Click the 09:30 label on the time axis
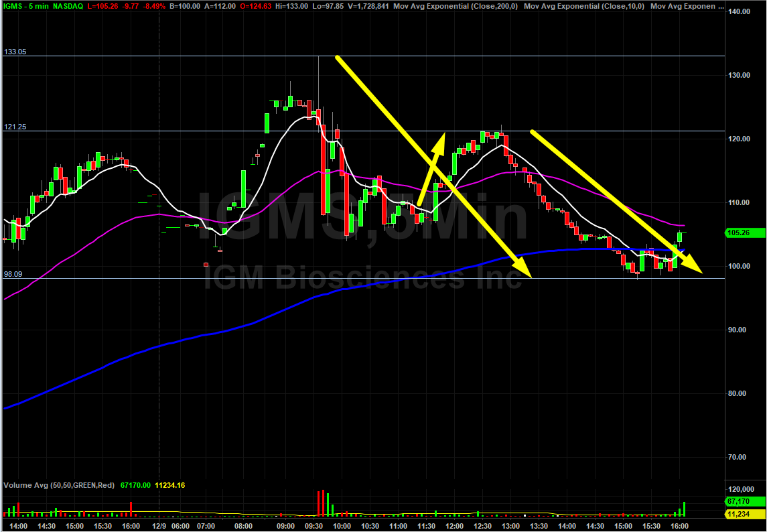Screen dimensions: 767x532 click(315, 526)
